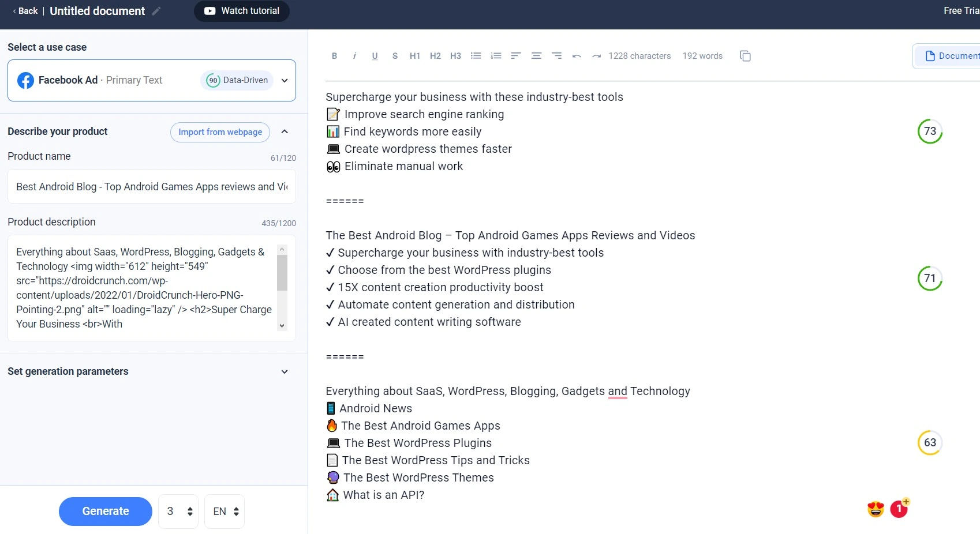Align text to the right
This screenshot has height=534, width=980.
(556, 56)
